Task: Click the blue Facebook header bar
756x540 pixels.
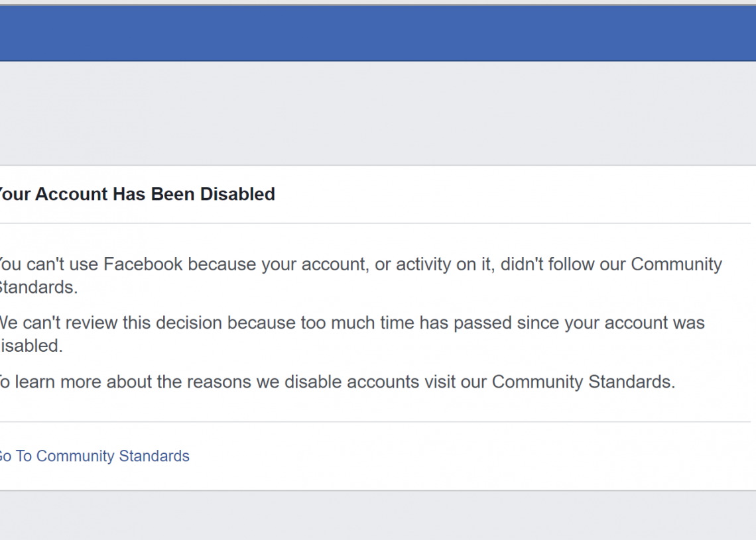Action: 378,33
